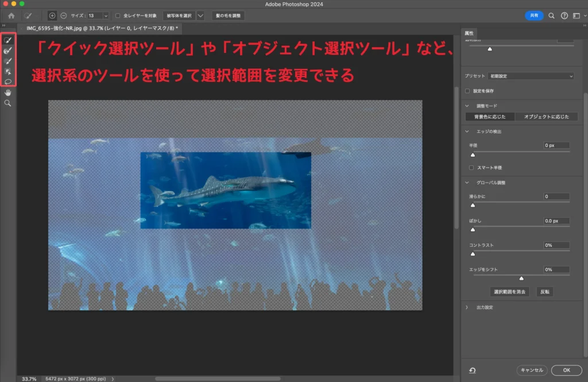The image size is (588, 382).
Task: Select the Quick Selection tool
Action: click(8, 40)
